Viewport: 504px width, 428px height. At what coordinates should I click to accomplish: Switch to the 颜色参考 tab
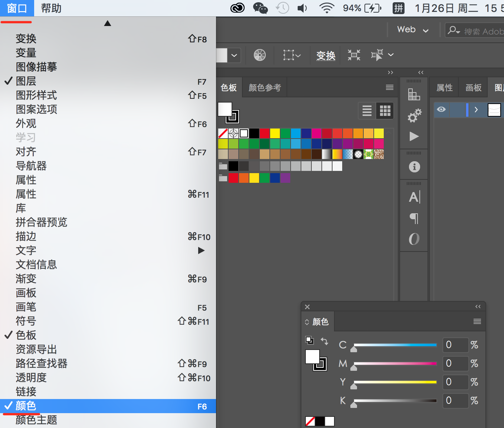pos(265,88)
